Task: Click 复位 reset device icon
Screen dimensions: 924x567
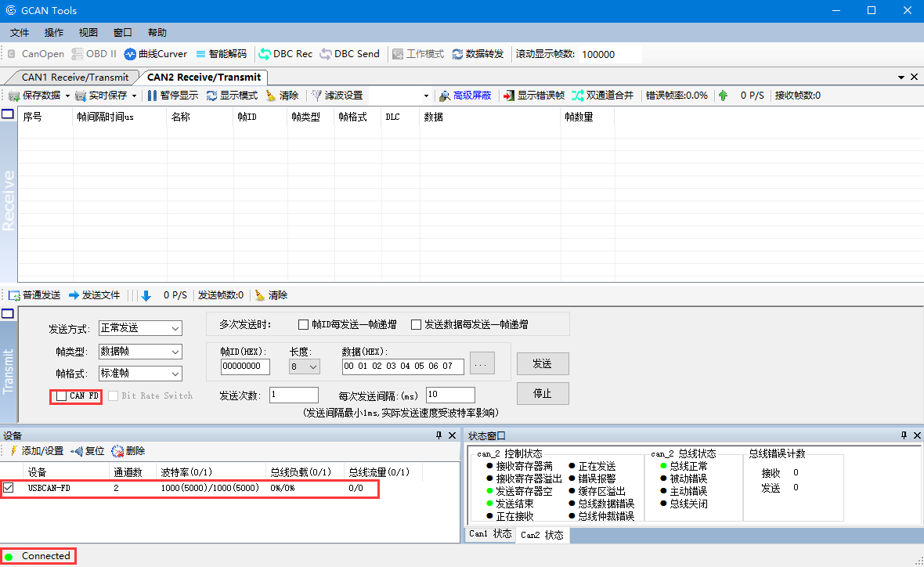Action: pyautogui.click(x=78, y=451)
